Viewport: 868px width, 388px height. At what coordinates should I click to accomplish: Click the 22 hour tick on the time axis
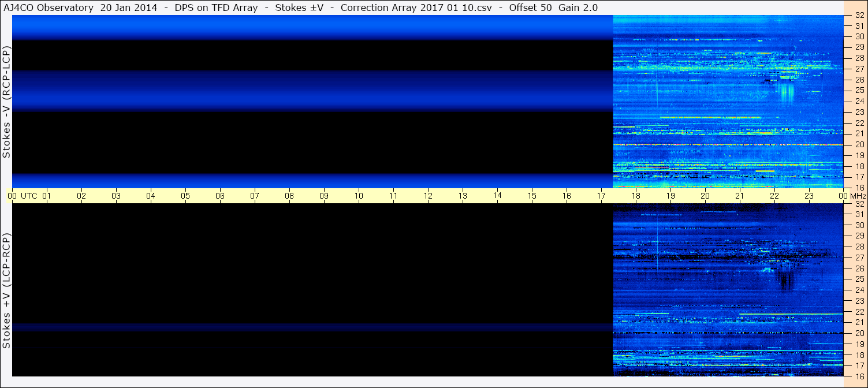click(774, 196)
